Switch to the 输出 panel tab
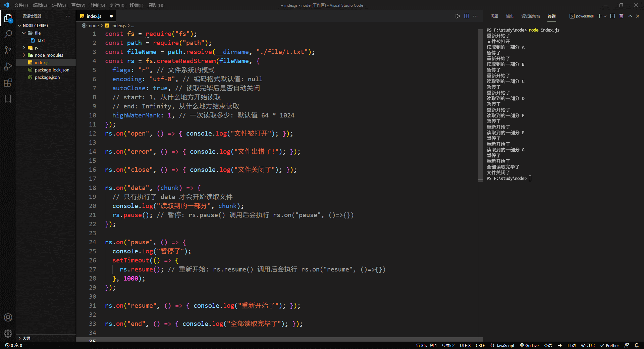644x349 pixels. [509, 16]
